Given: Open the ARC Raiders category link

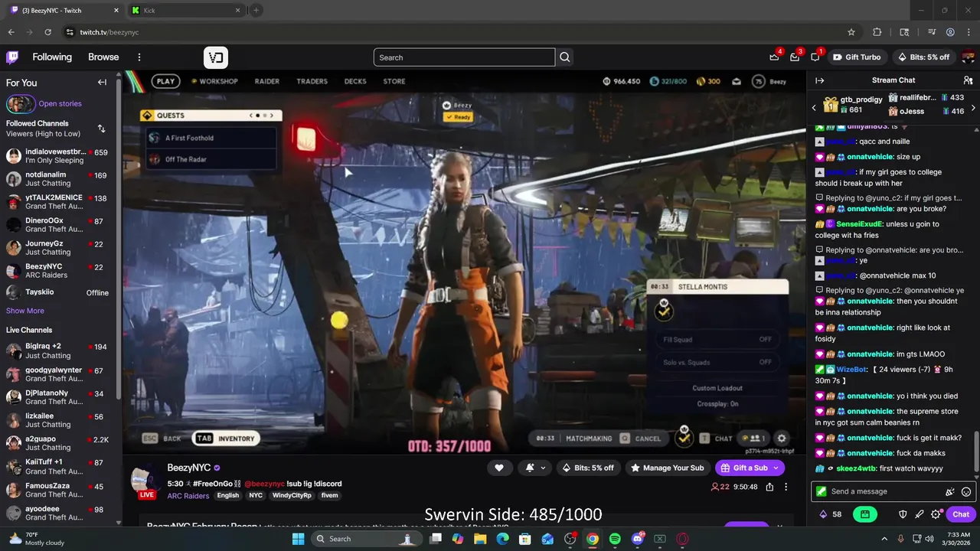Looking at the screenshot, I should [188, 496].
